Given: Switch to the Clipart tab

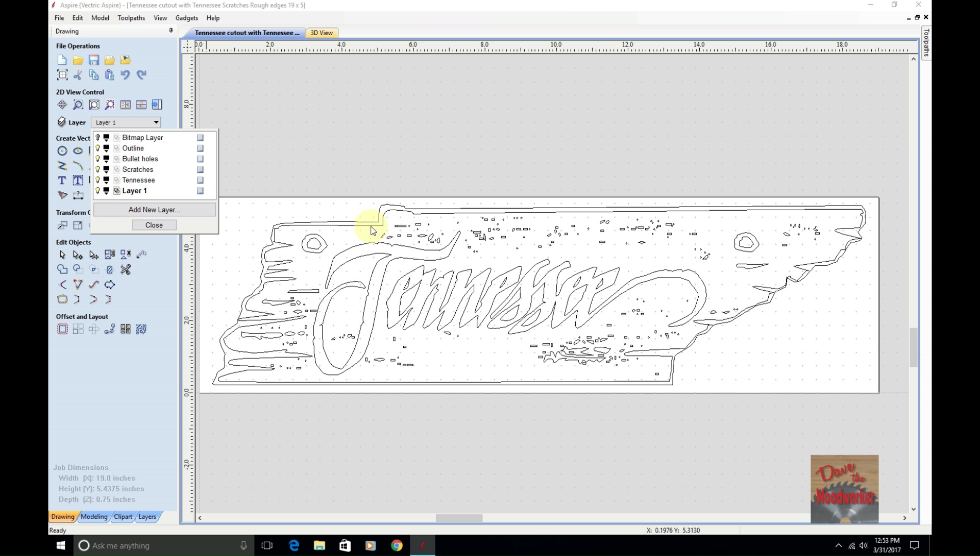Looking at the screenshot, I should 123,517.
